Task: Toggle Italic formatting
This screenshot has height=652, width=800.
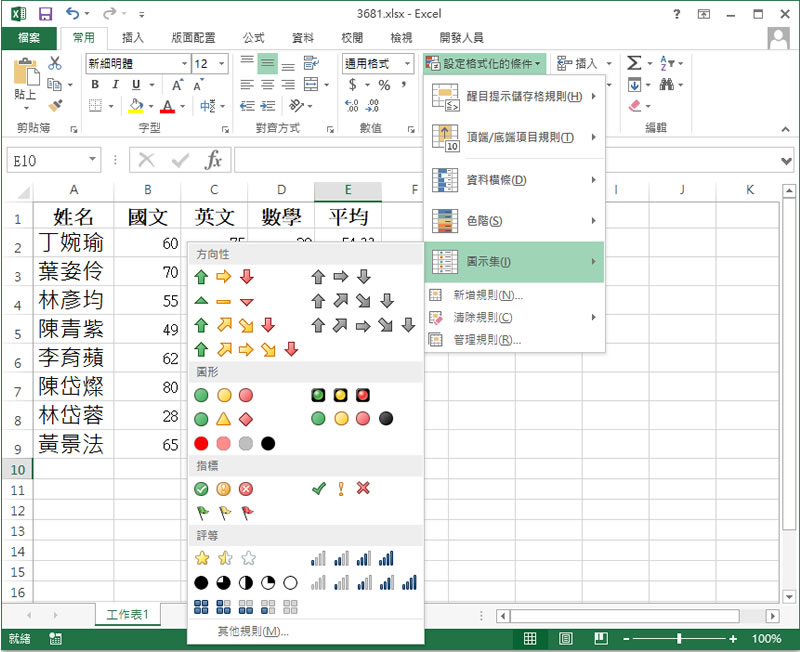Action: [x=115, y=85]
